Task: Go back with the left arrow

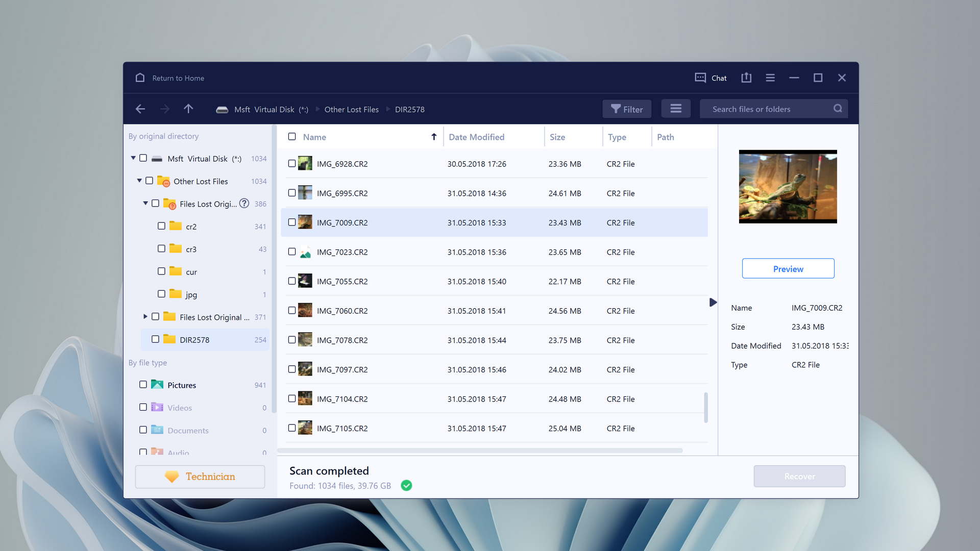Action: click(x=140, y=109)
